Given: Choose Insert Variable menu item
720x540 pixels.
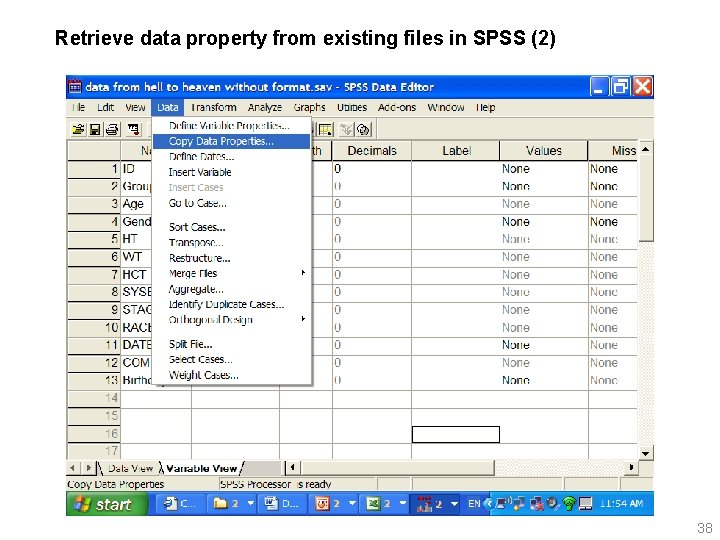Looking at the screenshot, I should 232,172.
